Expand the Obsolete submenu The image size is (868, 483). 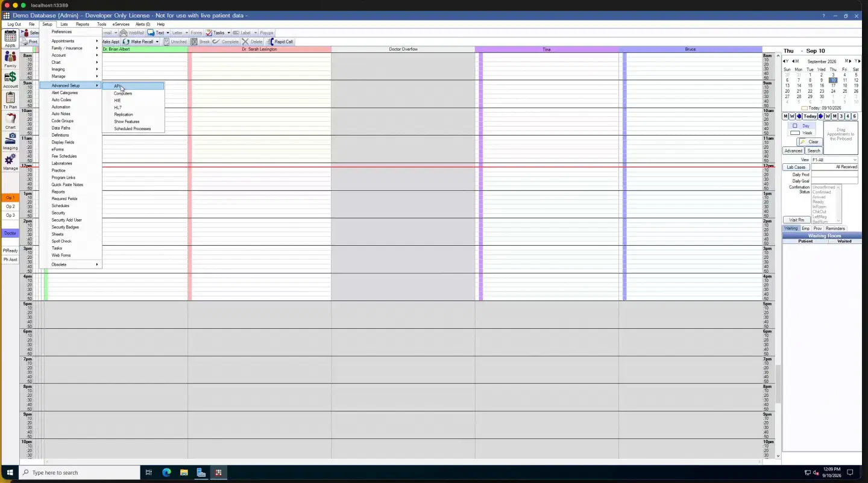click(x=71, y=264)
